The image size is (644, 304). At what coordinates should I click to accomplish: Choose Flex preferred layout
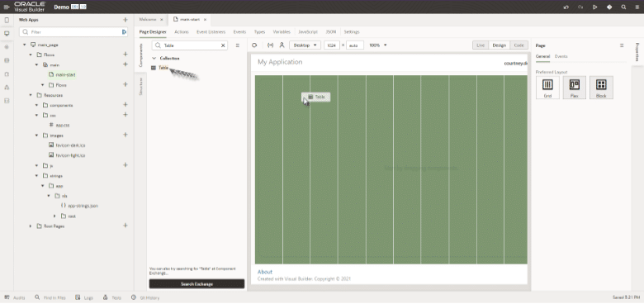click(x=574, y=88)
